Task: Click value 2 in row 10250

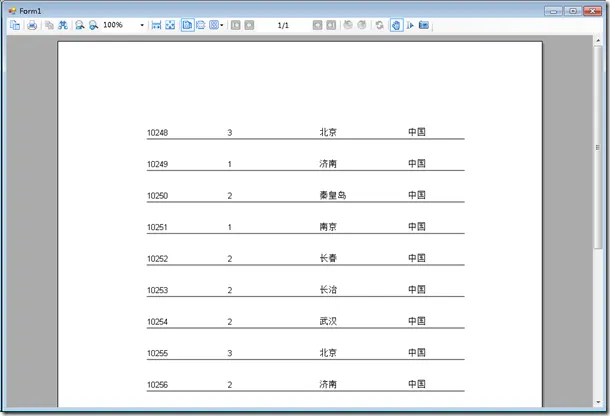Action: [x=230, y=196]
